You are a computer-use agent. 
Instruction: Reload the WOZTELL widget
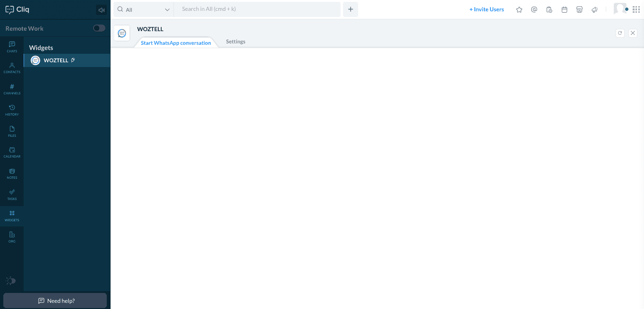point(620,33)
